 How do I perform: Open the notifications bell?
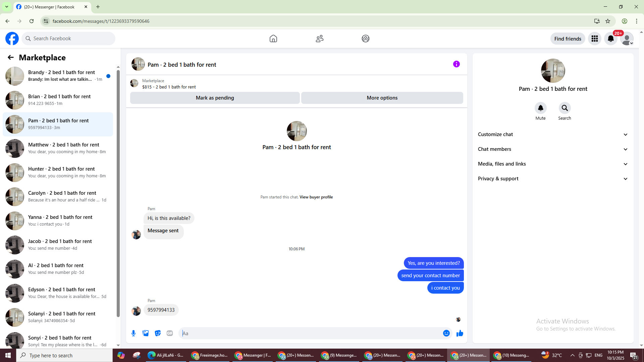(x=611, y=39)
